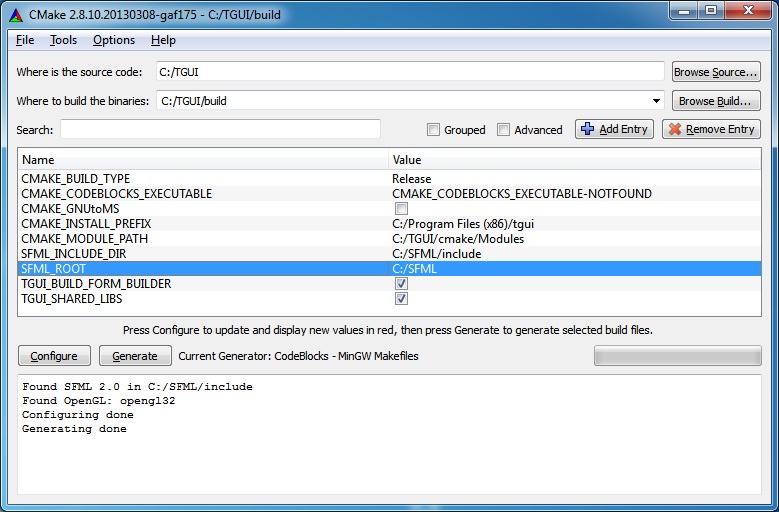
Task: Click the C:/Program Files (x86)/tgui value
Action: (x=463, y=224)
